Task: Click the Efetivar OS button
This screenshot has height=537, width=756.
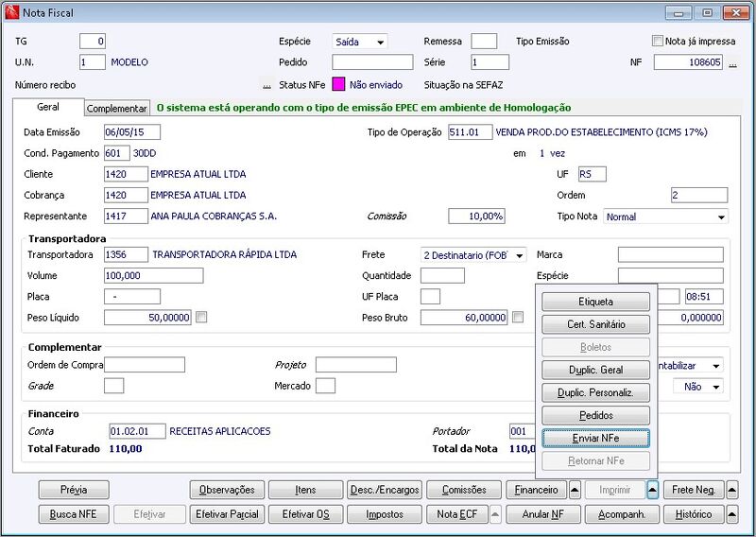Action: pos(305,515)
